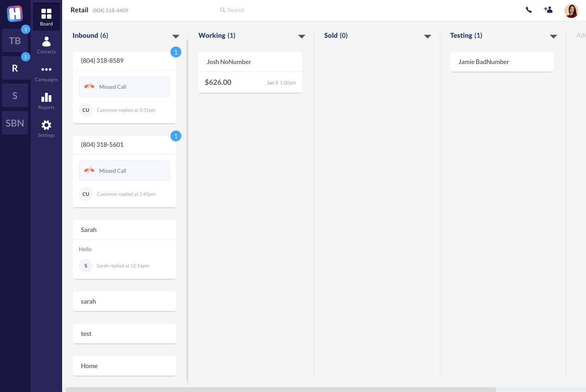Expand the Sold column dropdown

coord(427,36)
